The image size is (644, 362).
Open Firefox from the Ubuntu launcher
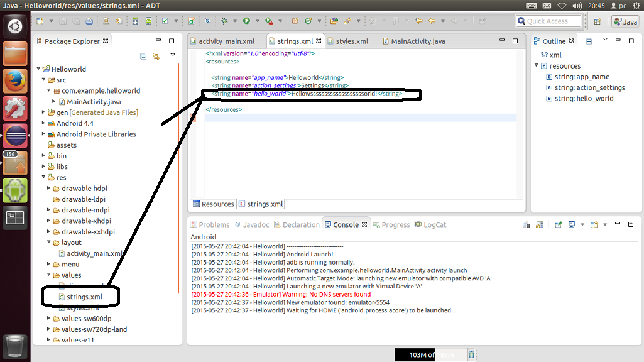coord(15,81)
